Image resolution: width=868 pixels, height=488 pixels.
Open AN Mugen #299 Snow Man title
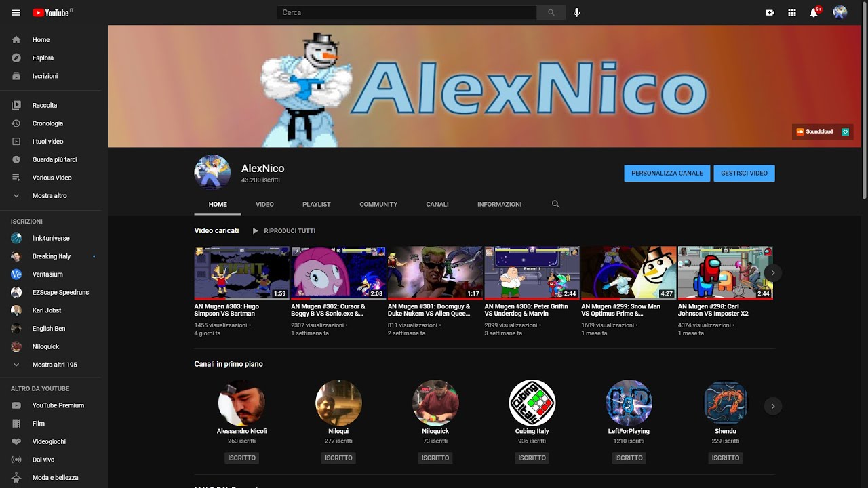point(621,310)
